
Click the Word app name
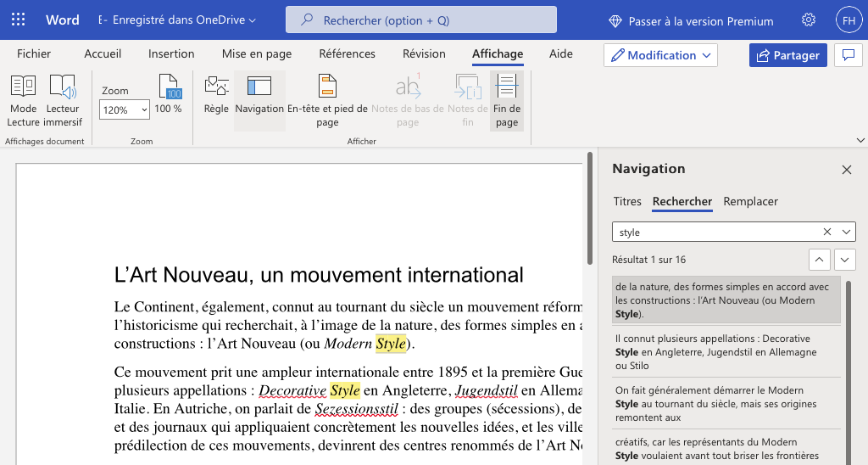pyautogui.click(x=63, y=20)
